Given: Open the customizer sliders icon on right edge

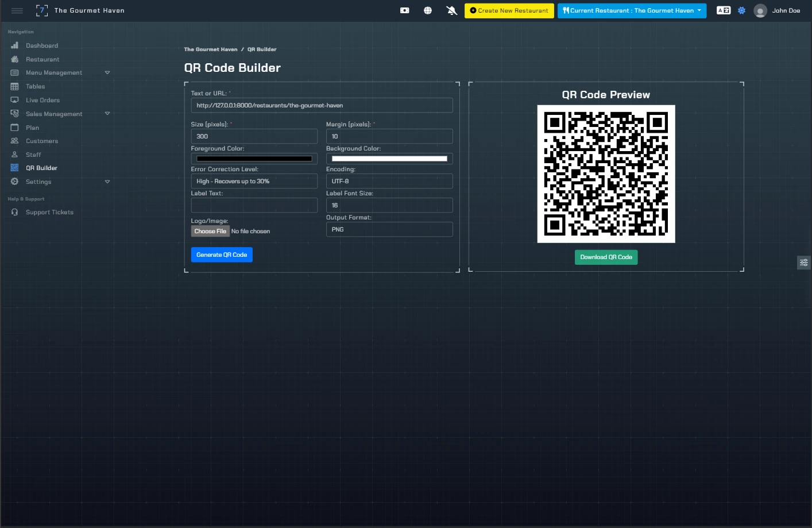Looking at the screenshot, I should pos(804,263).
